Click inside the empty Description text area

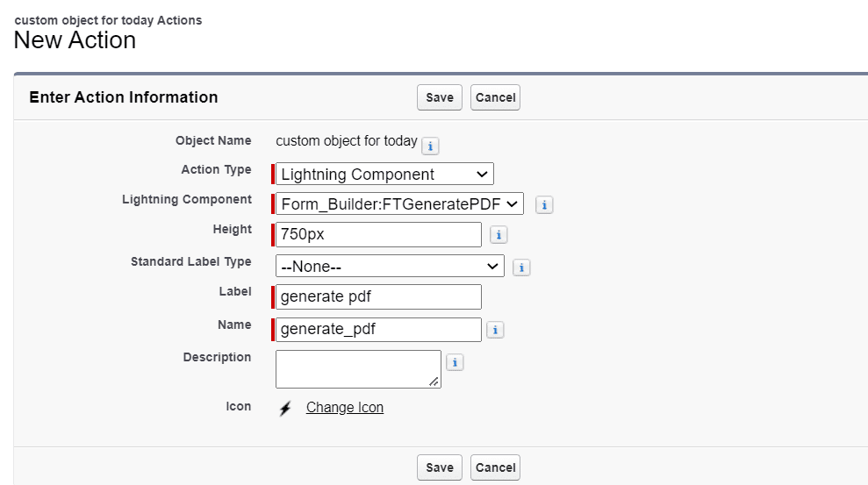[x=355, y=367]
